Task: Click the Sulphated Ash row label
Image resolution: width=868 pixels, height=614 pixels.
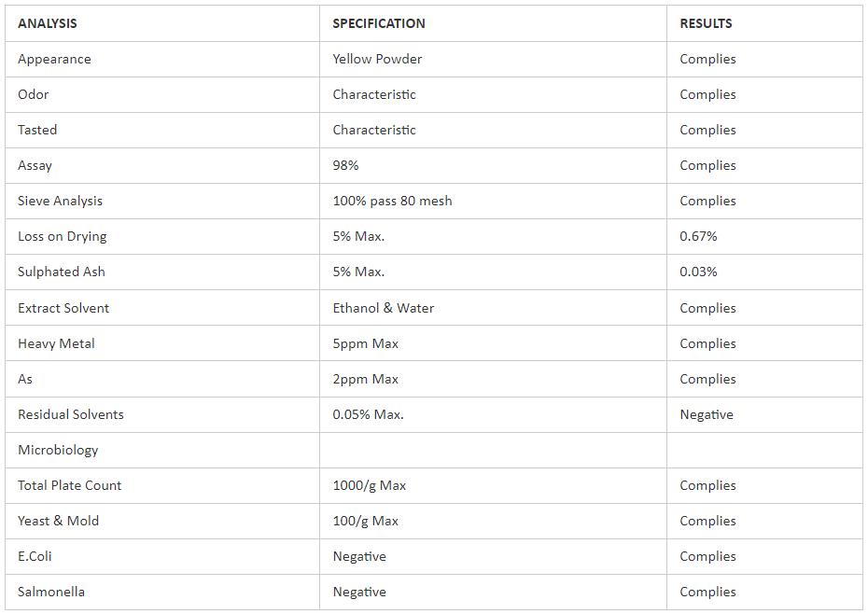Action: 62,272
